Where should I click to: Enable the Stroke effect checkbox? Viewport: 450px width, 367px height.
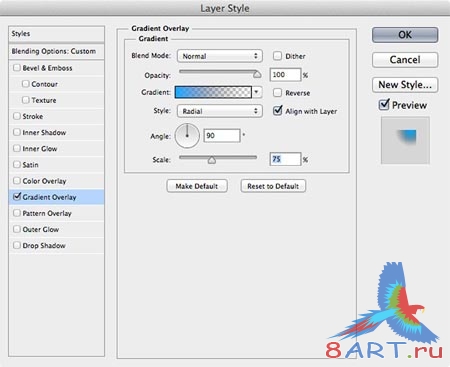[x=17, y=116]
